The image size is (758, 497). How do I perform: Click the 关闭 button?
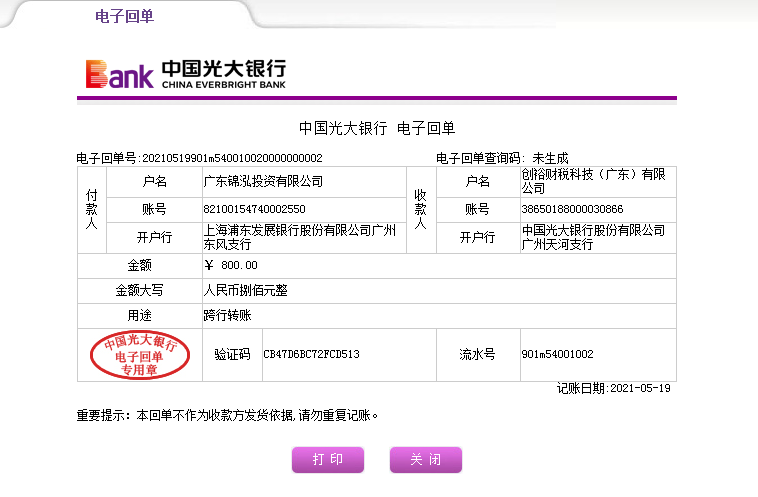tap(426, 459)
